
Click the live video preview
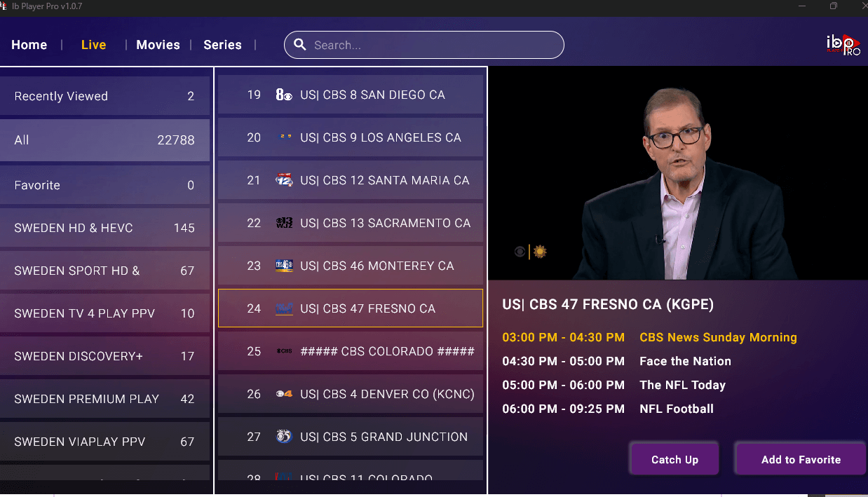(x=677, y=174)
